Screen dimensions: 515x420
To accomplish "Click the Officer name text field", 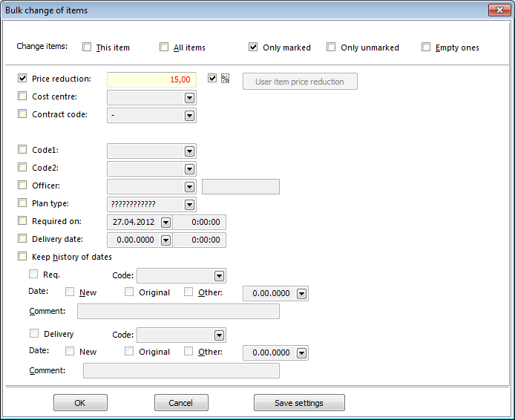I will point(240,186).
